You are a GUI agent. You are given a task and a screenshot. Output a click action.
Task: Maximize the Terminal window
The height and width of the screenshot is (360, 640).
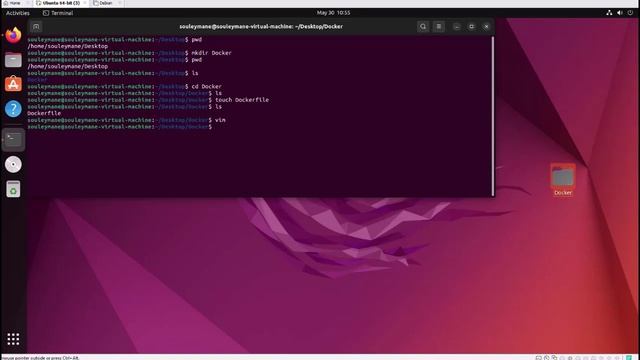471,27
